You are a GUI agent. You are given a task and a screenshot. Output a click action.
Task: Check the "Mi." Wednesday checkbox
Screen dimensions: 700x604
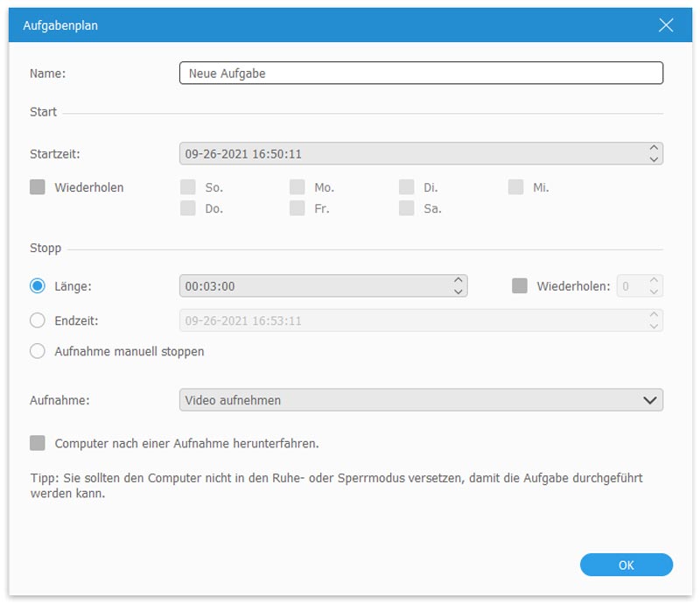[515, 187]
